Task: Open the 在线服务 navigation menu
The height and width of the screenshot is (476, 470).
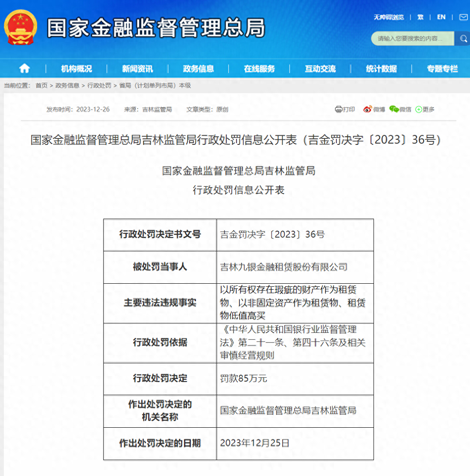Action: click(260, 69)
